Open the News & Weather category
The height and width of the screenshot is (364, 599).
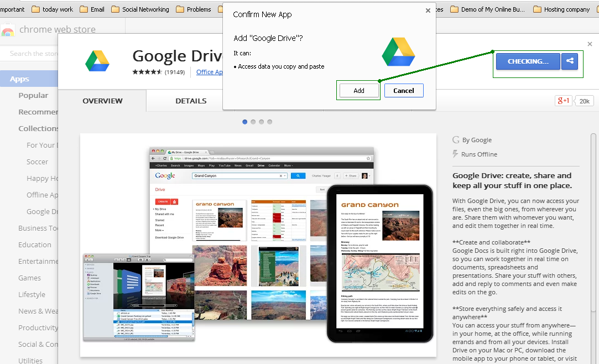[x=38, y=311]
